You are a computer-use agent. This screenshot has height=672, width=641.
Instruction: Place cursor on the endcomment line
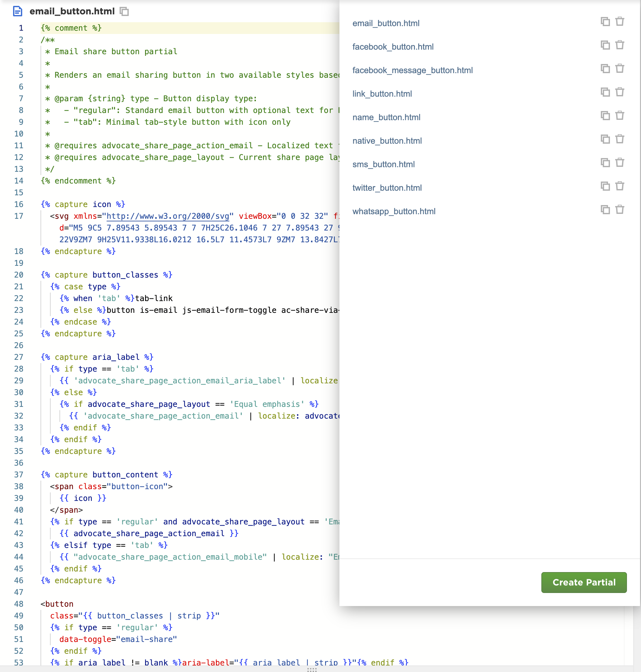[x=78, y=181]
